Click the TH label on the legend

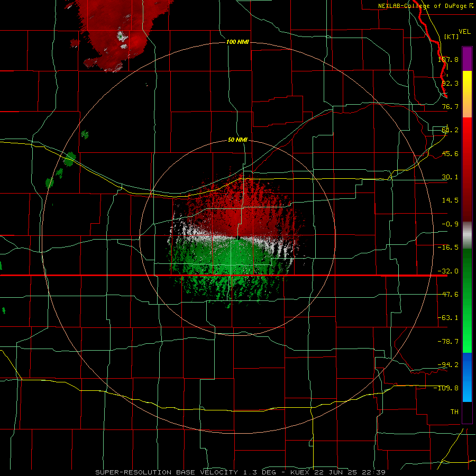point(454,412)
